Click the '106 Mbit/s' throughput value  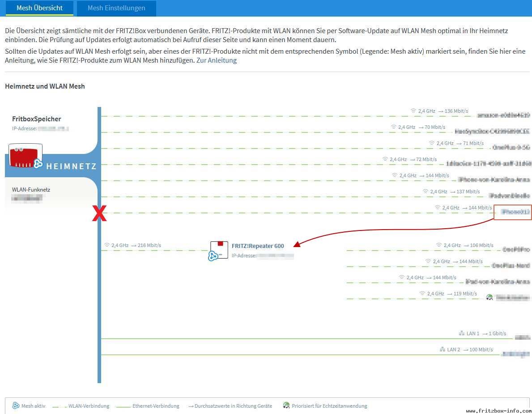(x=482, y=245)
